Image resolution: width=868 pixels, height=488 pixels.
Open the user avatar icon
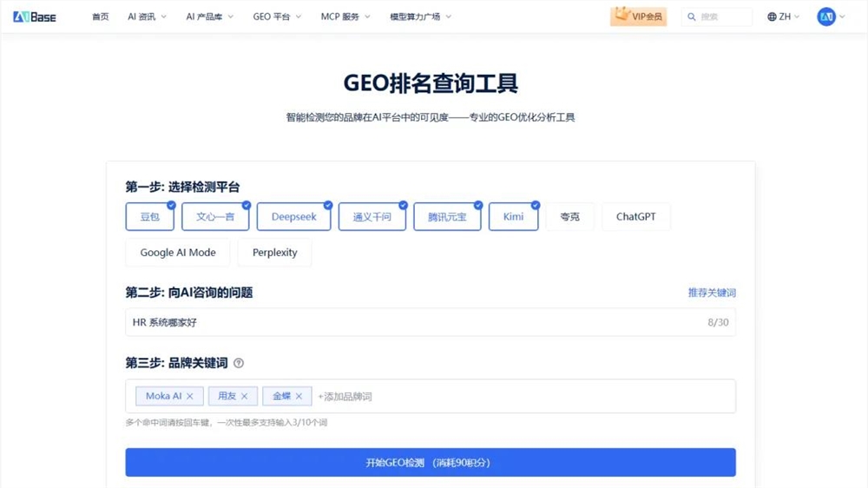click(826, 16)
